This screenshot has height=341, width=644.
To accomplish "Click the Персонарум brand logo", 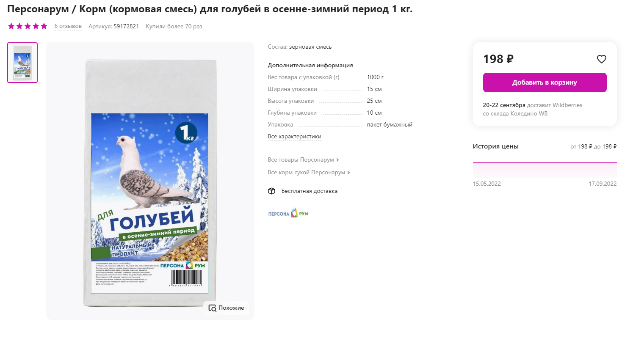I will [288, 213].
